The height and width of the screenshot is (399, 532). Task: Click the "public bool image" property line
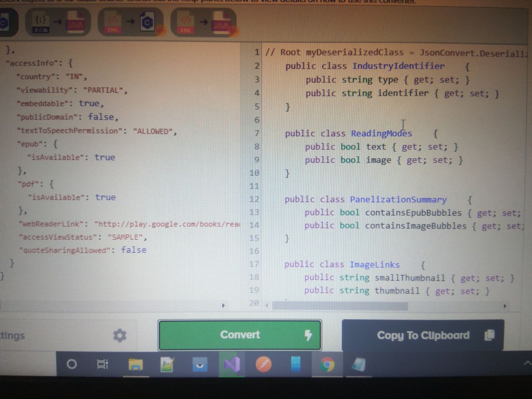384,160
